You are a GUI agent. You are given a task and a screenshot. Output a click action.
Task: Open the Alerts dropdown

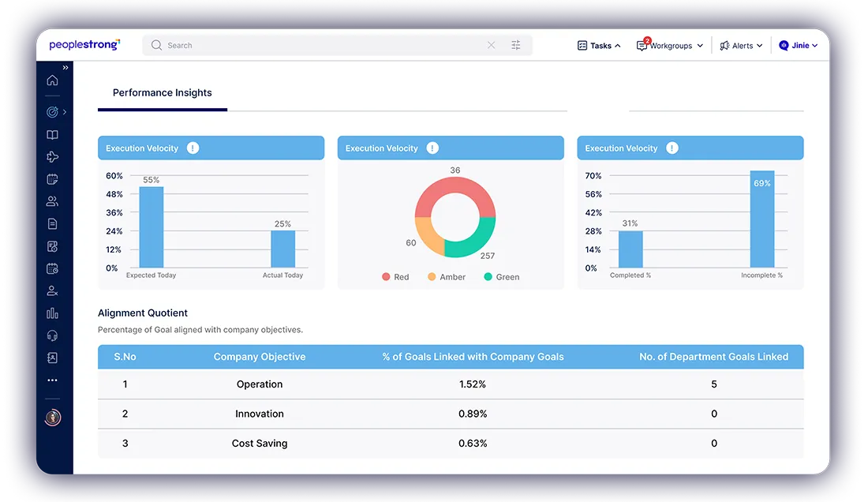[x=741, y=45]
